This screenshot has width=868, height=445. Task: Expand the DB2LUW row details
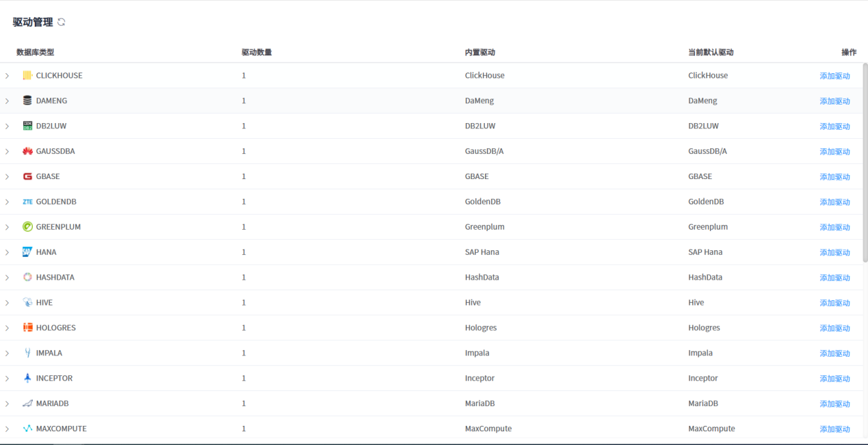pyautogui.click(x=8, y=126)
